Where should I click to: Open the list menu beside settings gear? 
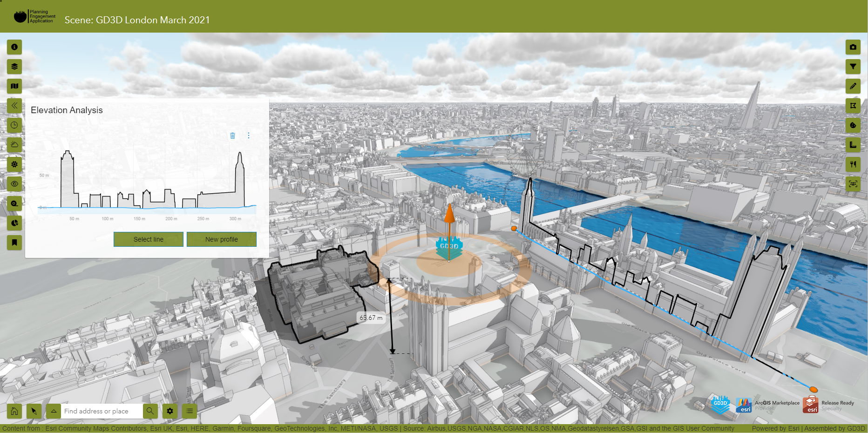point(190,411)
